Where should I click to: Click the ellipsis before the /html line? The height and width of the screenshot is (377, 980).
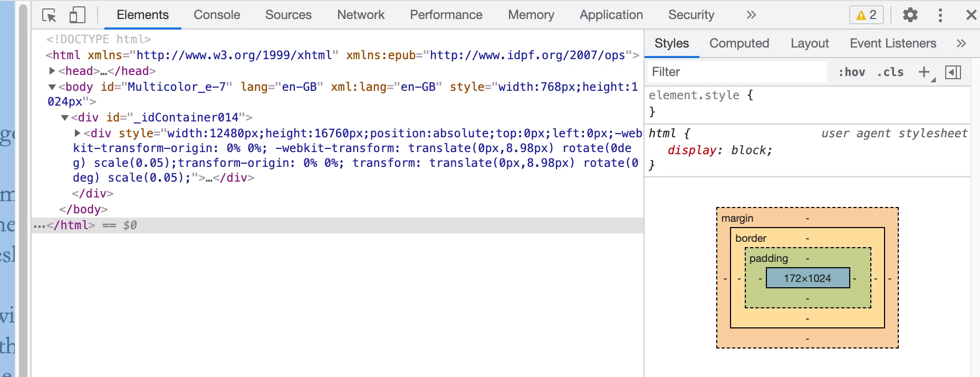[40, 225]
